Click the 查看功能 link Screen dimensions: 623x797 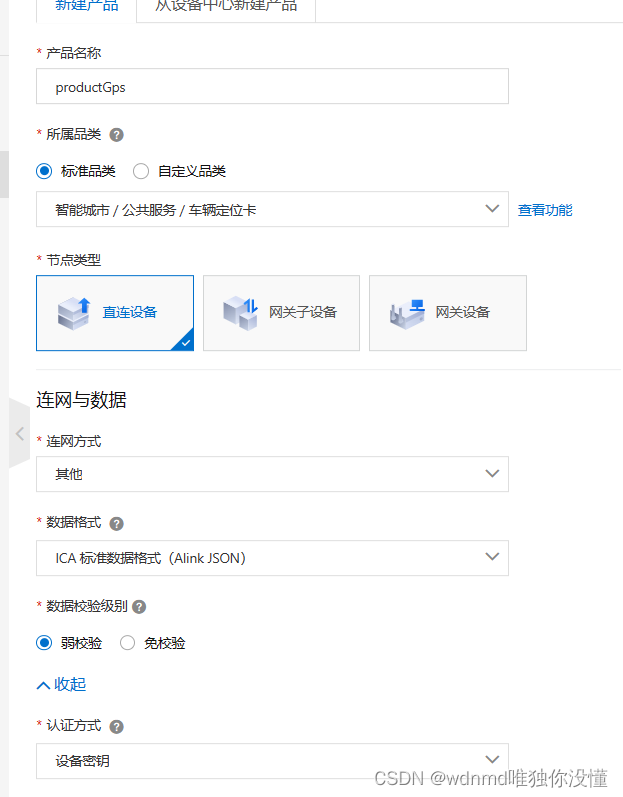(x=545, y=210)
